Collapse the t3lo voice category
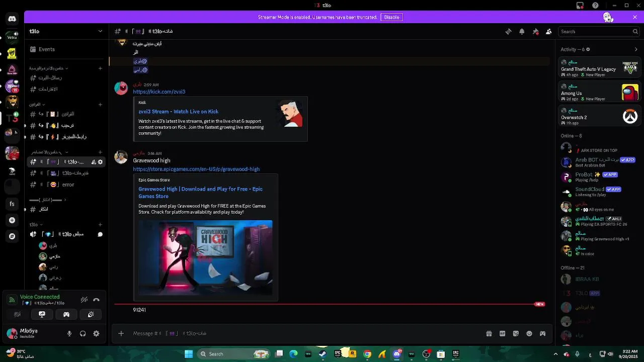 [36, 225]
